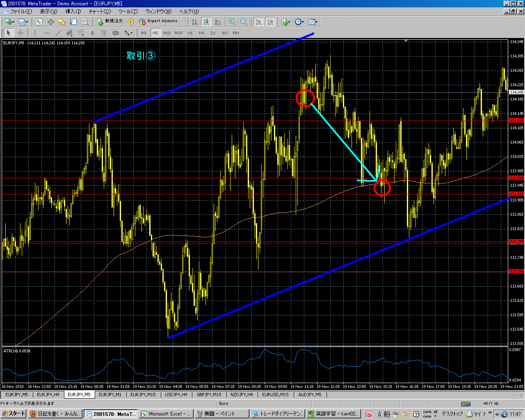Draw a trendline with the diagonal line tool
The height and width of the screenshot is (420, 525).
58,33
